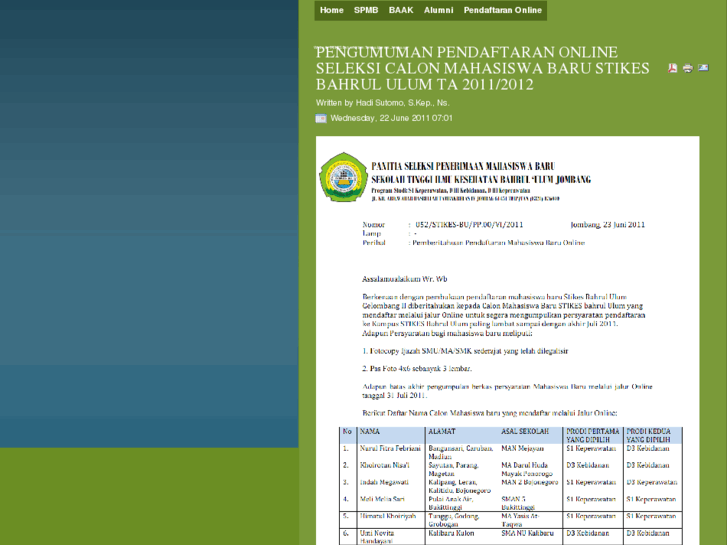The height and width of the screenshot is (545, 727).
Task: Click the name 'Indah Megawati'
Action: pyautogui.click(x=384, y=482)
